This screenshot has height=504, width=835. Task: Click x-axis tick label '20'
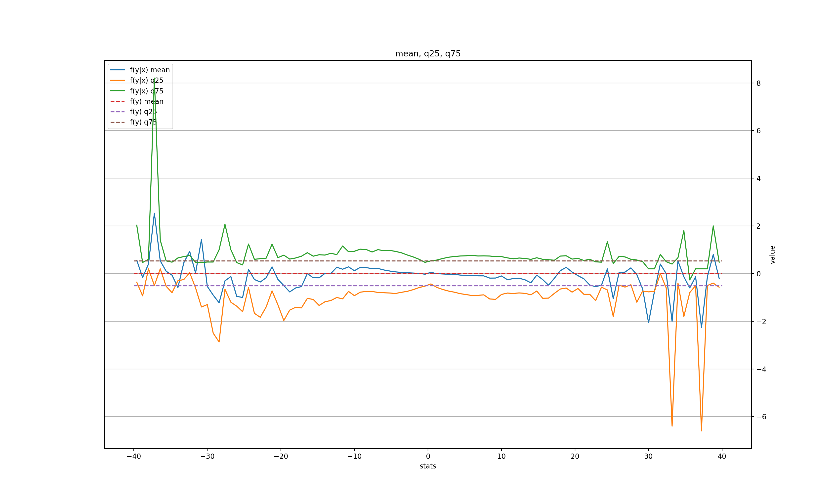click(575, 457)
